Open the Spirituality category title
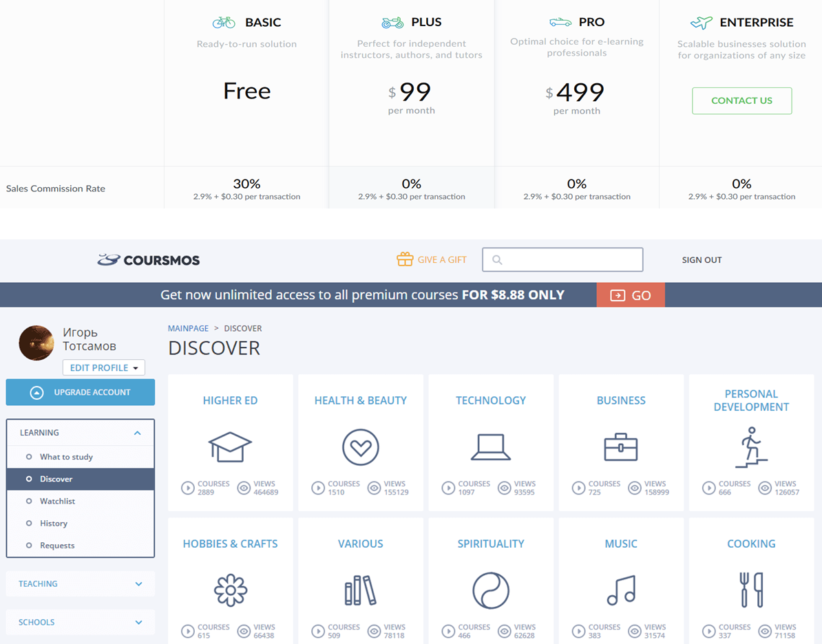Screen dimensions: 822x644 pyautogui.click(x=491, y=544)
